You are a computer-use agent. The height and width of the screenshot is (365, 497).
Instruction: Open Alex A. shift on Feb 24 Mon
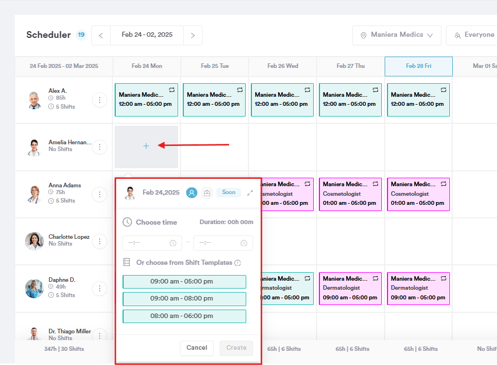(x=146, y=100)
